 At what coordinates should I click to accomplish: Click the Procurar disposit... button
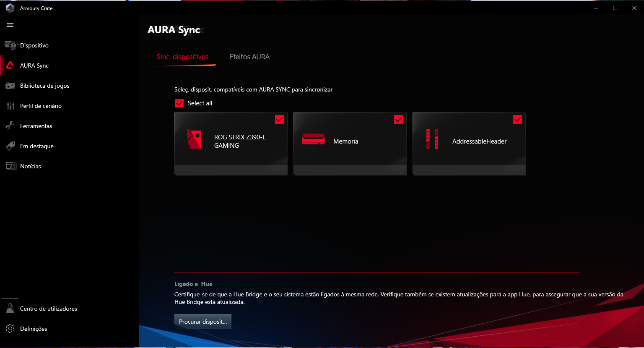(203, 322)
